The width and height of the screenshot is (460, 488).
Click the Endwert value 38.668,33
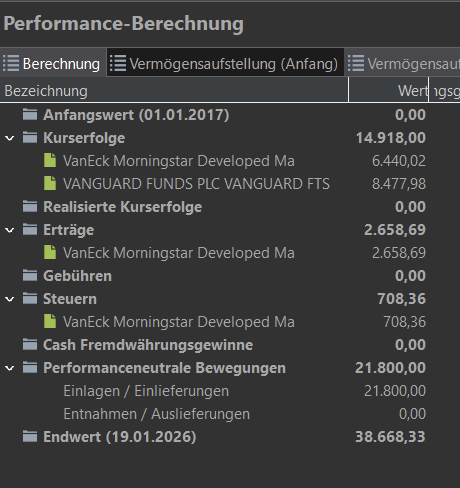coord(390,437)
